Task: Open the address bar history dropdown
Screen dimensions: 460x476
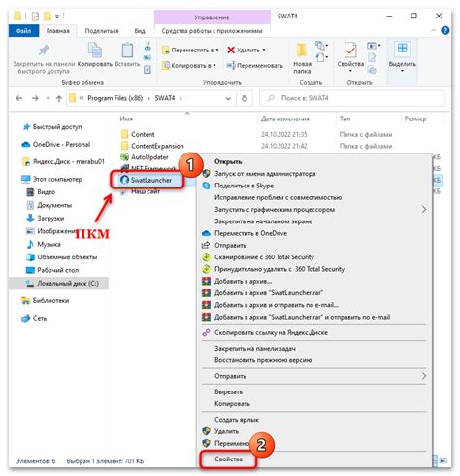Action: 228,98
